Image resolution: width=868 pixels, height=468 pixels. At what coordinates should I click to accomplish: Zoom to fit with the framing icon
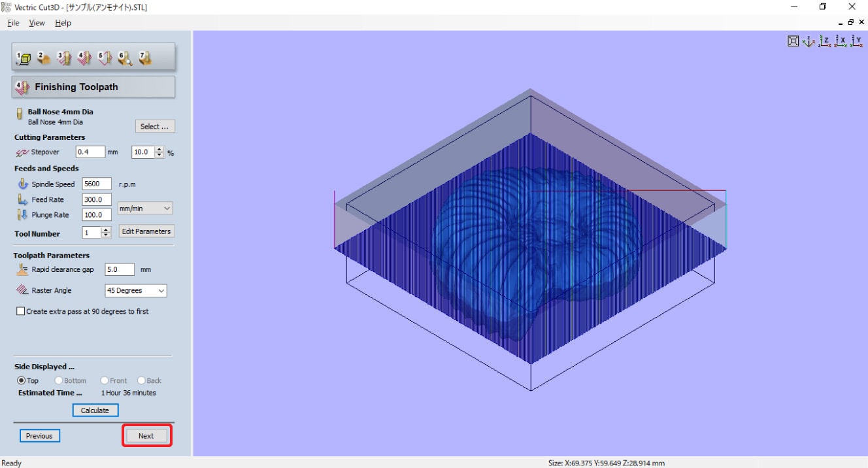793,42
